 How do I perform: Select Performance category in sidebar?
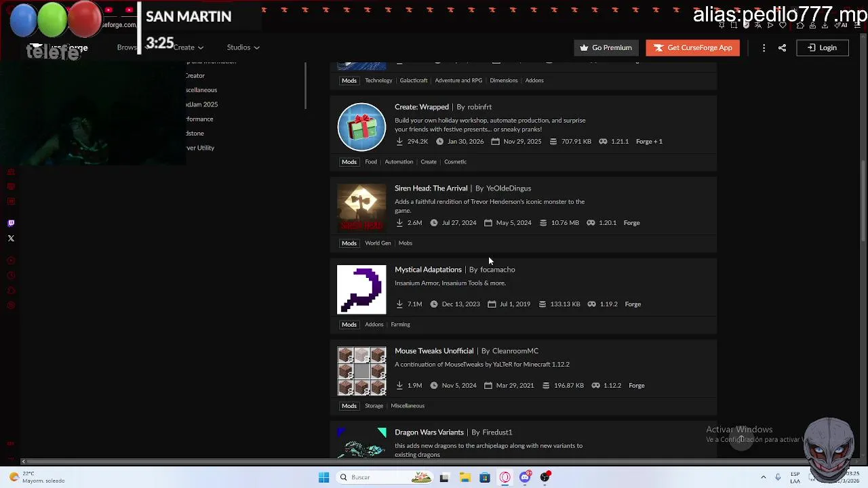[199, 119]
